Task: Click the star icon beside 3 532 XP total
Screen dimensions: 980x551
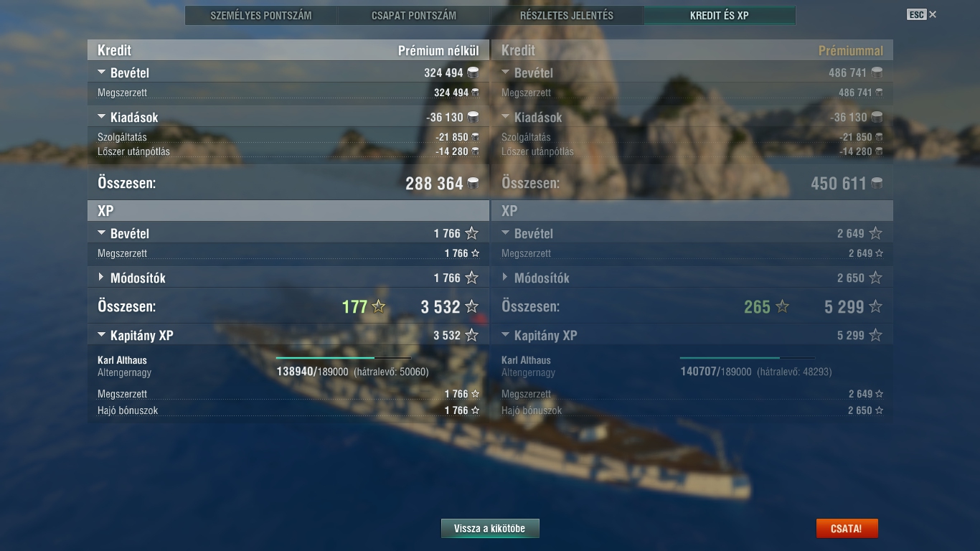Action: tap(471, 307)
